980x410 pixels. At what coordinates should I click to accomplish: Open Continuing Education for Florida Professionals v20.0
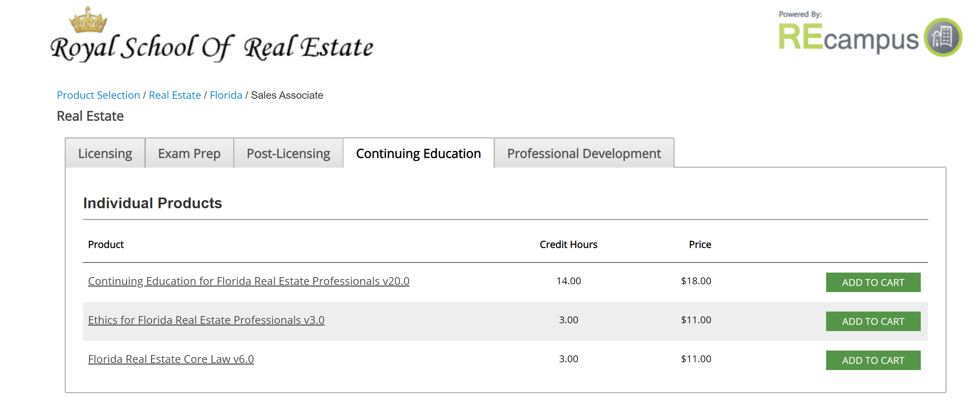pyautogui.click(x=249, y=281)
